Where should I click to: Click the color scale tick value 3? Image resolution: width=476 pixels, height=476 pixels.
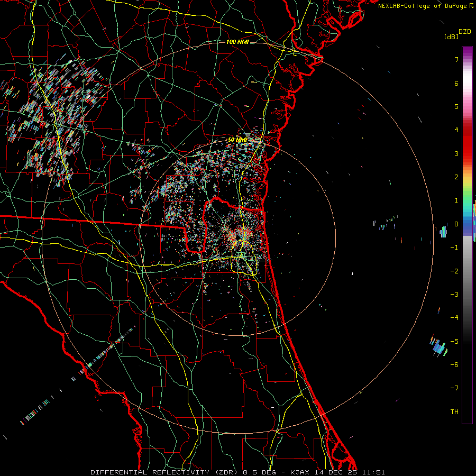click(456, 153)
